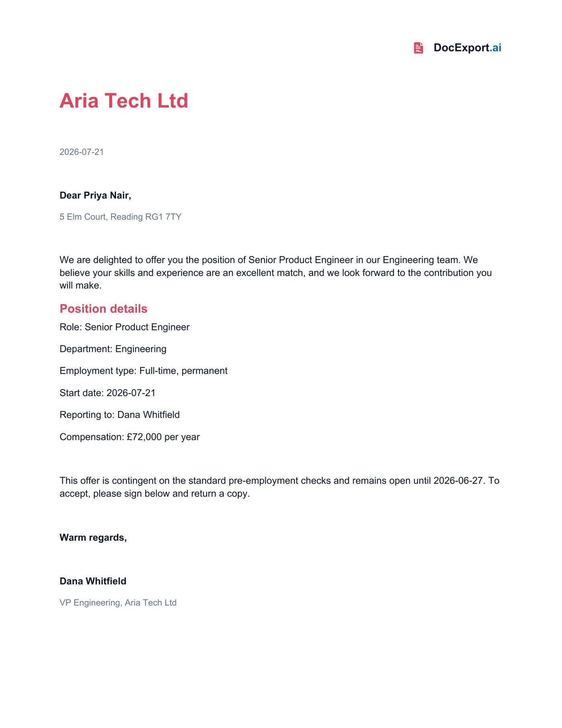Click the DocExport red document icon

(x=418, y=48)
